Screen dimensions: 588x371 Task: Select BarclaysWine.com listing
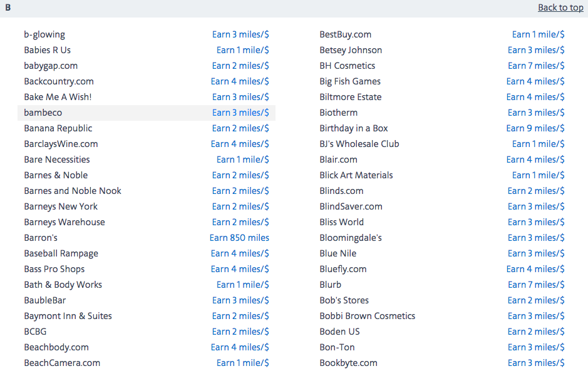pyautogui.click(x=61, y=145)
